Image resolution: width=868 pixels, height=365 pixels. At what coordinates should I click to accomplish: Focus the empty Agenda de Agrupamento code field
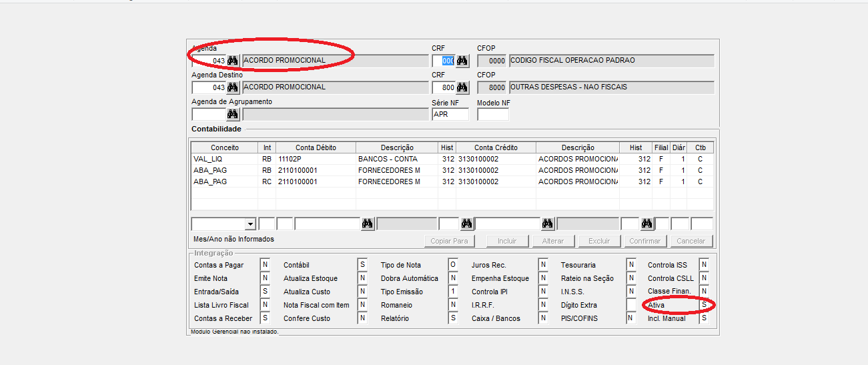coord(209,114)
